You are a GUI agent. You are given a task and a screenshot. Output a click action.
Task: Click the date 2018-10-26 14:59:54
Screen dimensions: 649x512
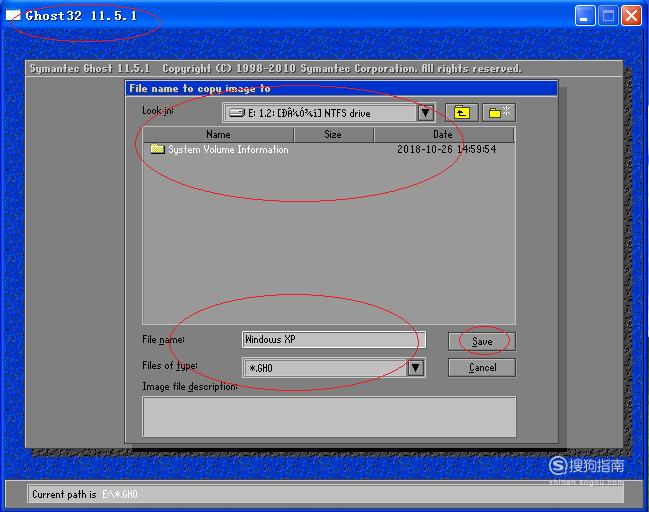[x=447, y=149]
